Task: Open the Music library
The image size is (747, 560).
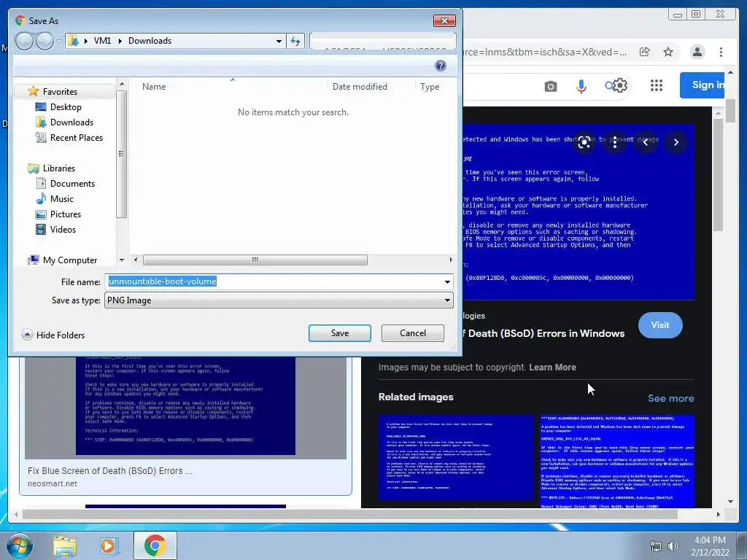Action: pos(62,198)
